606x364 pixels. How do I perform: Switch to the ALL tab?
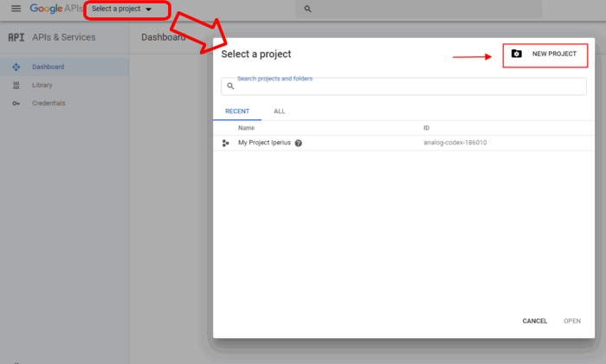pyautogui.click(x=279, y=112)
